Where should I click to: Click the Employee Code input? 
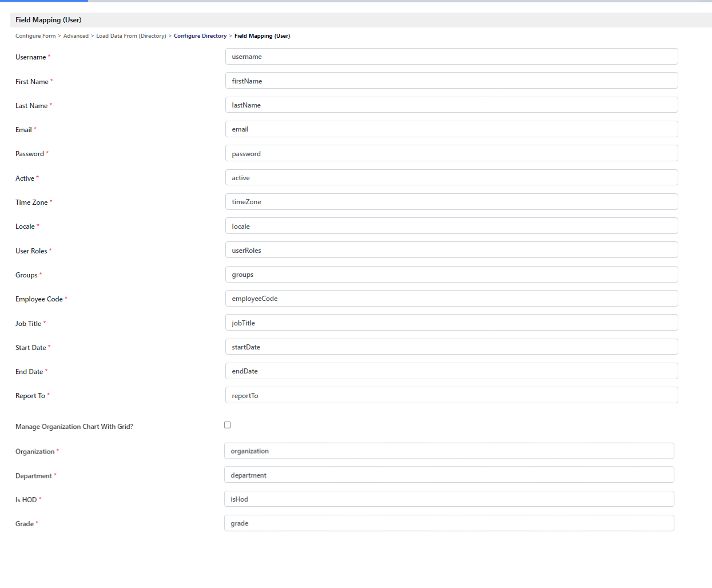pos(452,299)
